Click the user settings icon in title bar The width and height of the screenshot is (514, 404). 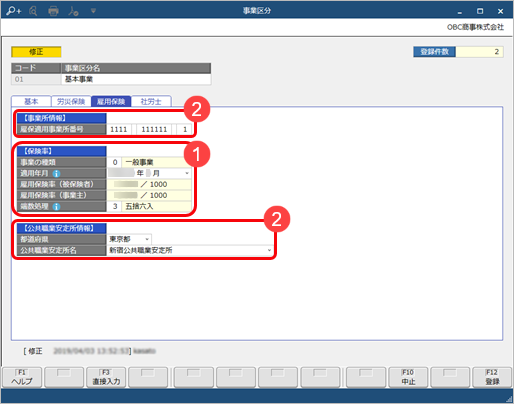click(x=73, y=11)
